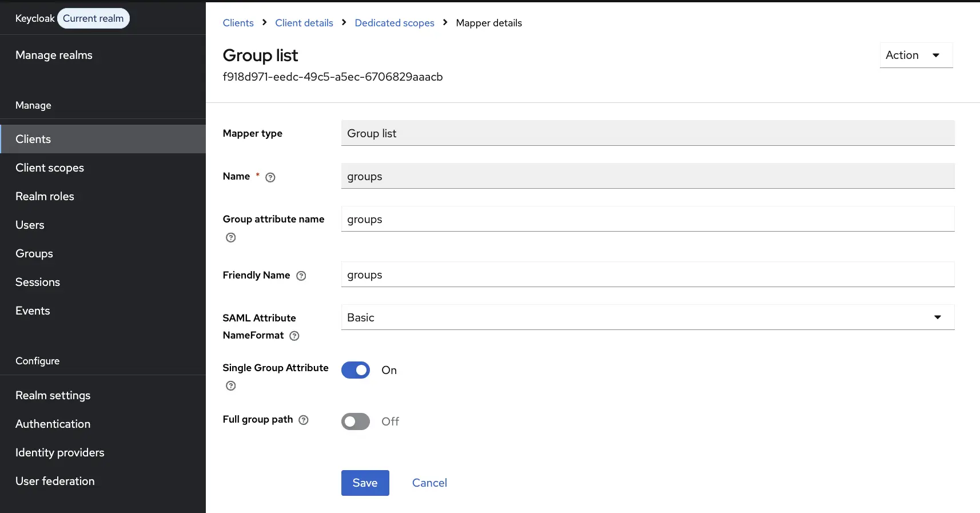The height and width of the screenshot is (513, 980).
Task: Click the Group attribute name field
Action: pyautogui.click(x=648, y=219)
